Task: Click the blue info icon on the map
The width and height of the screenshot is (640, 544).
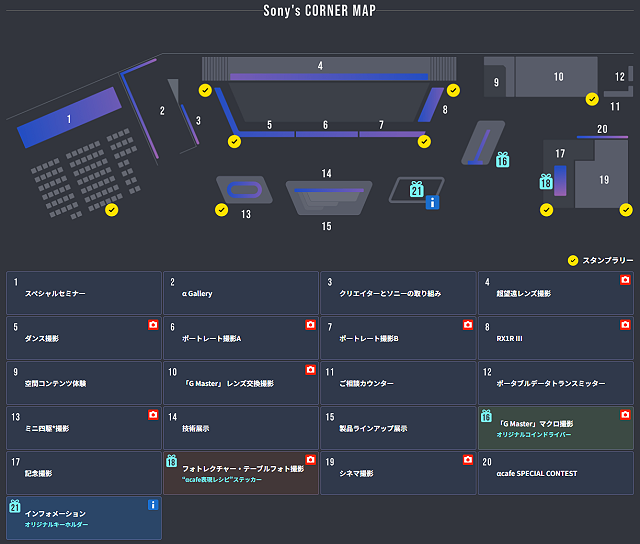Action: (432, 202)
